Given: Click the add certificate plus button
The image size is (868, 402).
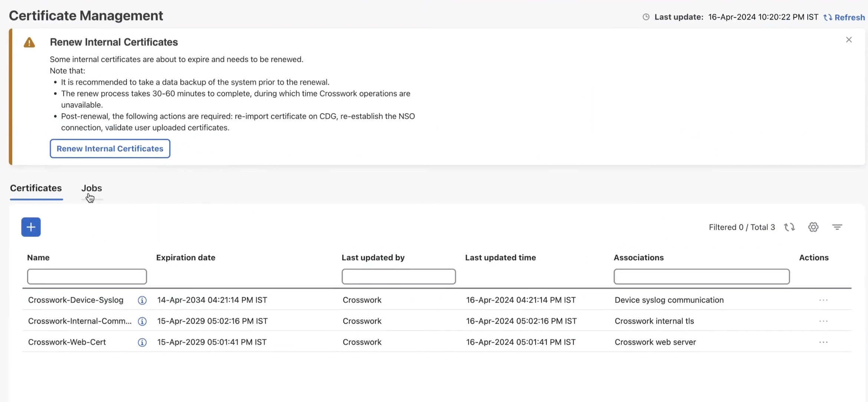Looking at the screenshot, I should 31,227.
